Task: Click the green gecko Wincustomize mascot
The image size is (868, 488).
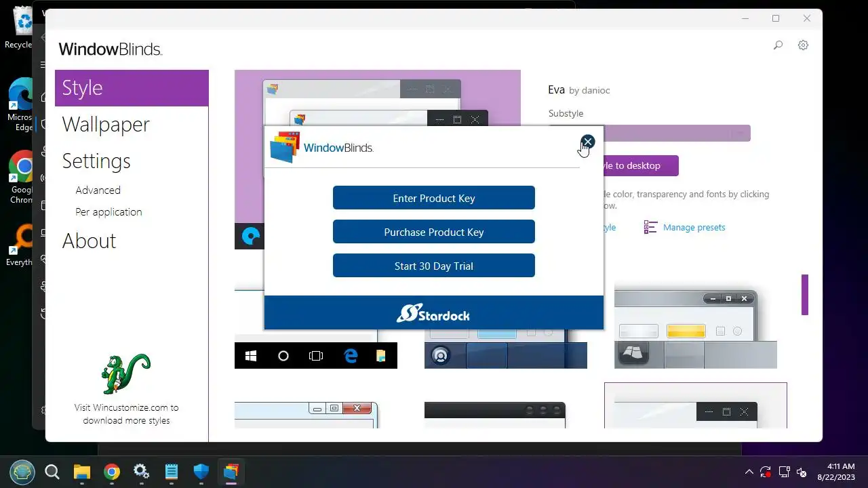Action: [125, 373]
